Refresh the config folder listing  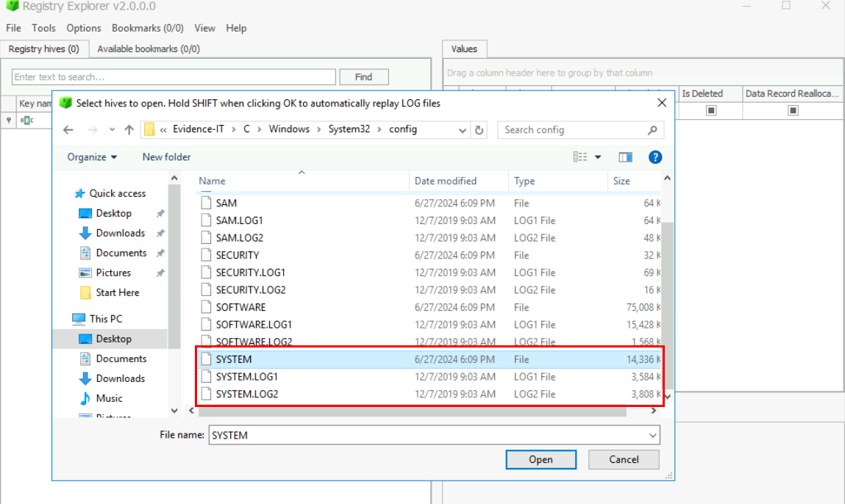pos(479,130)
